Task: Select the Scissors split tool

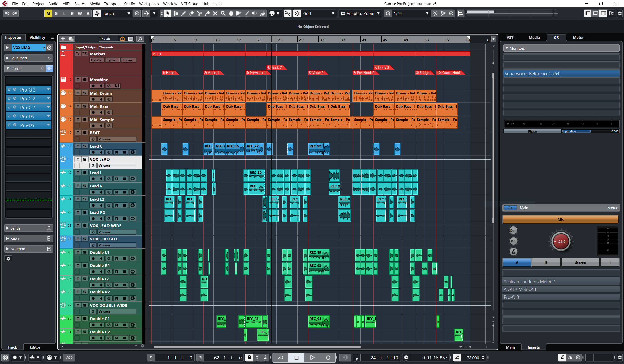Action: pos(200,14)
